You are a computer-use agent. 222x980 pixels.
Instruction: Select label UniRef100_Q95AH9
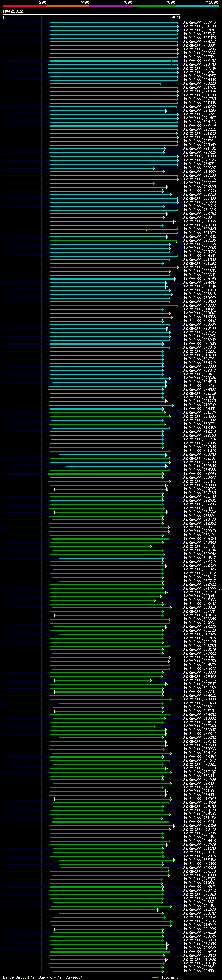pos(199,145)
